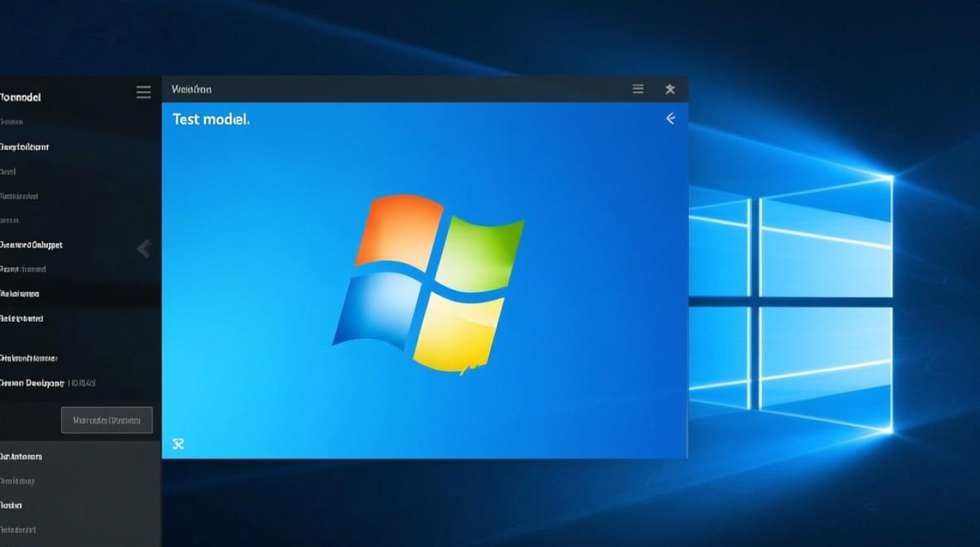Click the crossed-arrows icon at bottom of blue panel

tap(179, 443)
